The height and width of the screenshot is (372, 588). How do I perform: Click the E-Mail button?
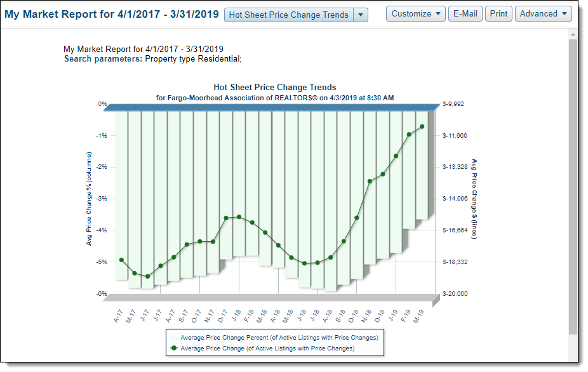coord(465,14)
